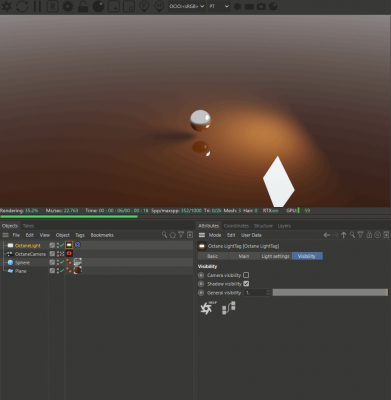Click the Octane help logo icon

point(207,308)
